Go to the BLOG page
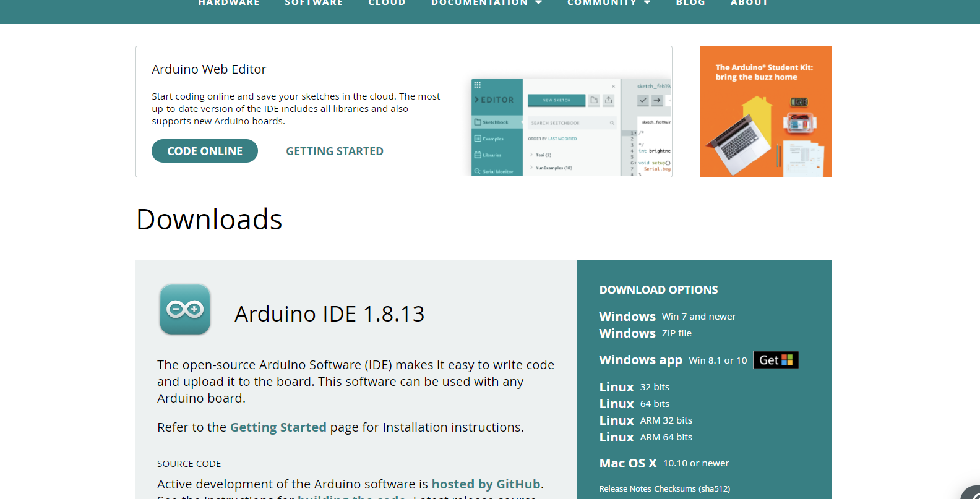980x499 pixels. click(x=690, y=3)
